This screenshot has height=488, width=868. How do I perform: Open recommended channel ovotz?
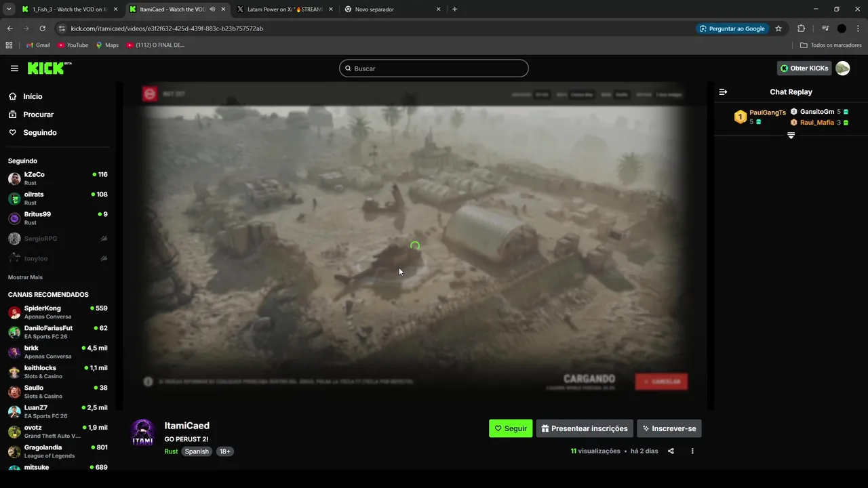(58, 432)
